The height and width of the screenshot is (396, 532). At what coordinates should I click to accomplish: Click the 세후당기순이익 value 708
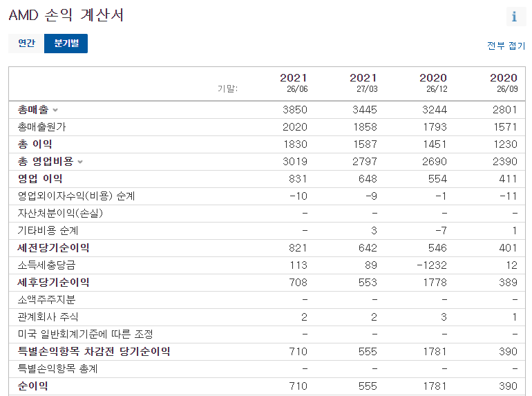point(298,283)
